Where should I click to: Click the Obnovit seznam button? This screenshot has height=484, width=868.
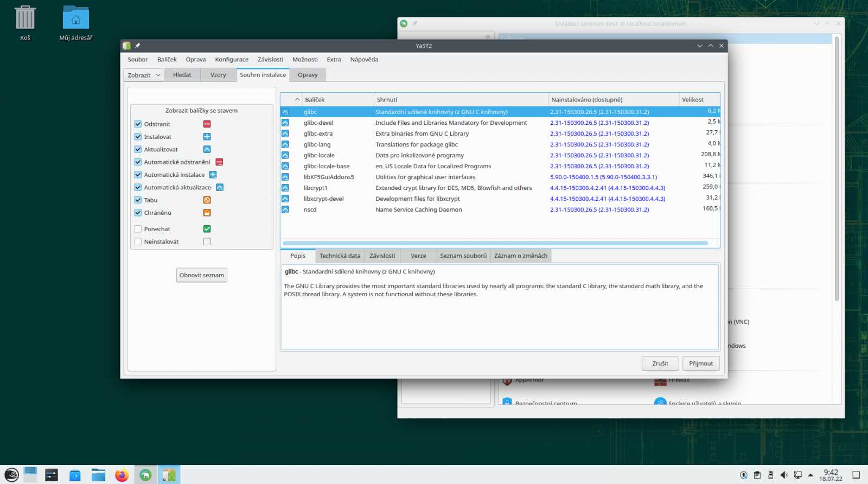pyautogui.click(x=202, y=275)
